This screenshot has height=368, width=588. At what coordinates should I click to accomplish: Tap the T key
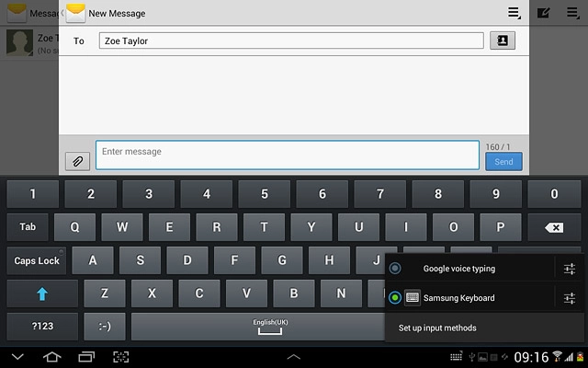point(264,227)
